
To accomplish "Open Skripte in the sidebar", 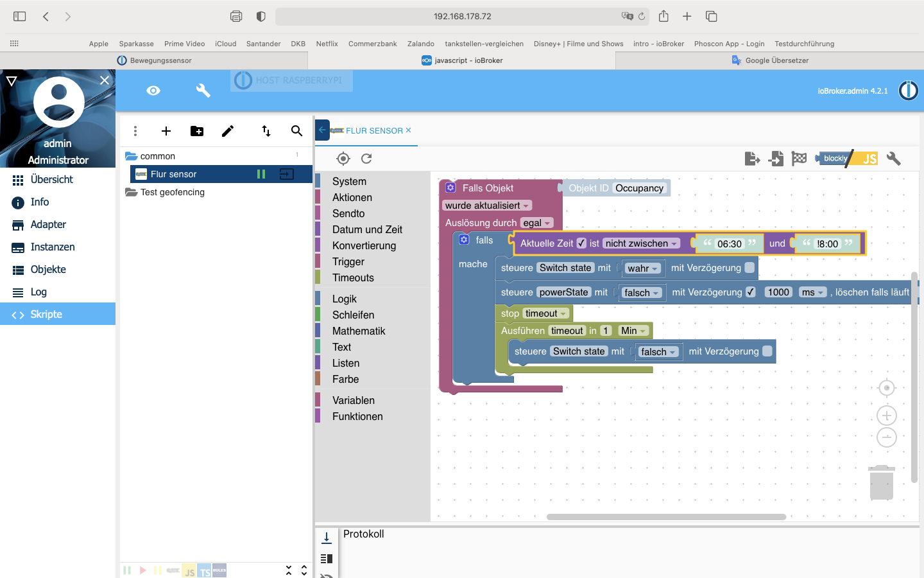I will [x=58, y=314].
